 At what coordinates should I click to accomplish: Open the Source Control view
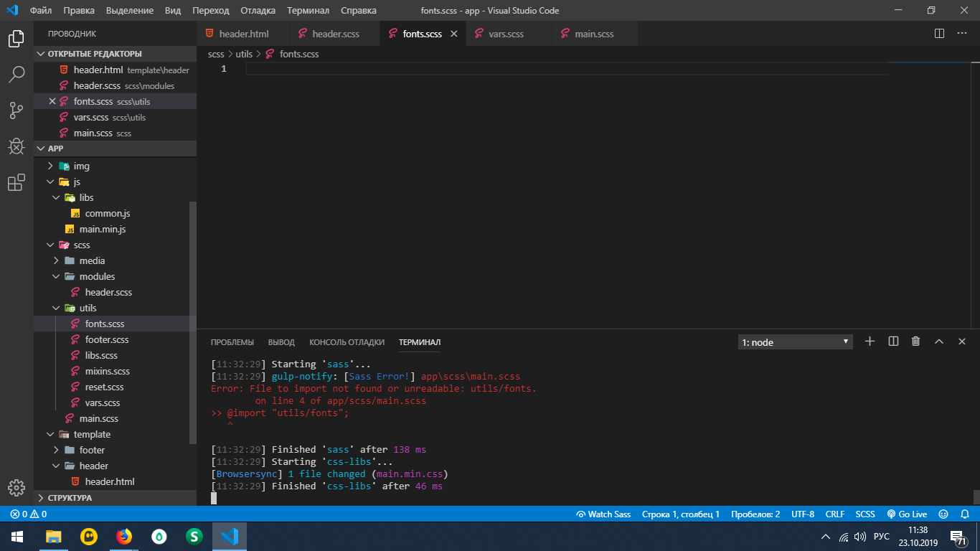coord(16,110)
